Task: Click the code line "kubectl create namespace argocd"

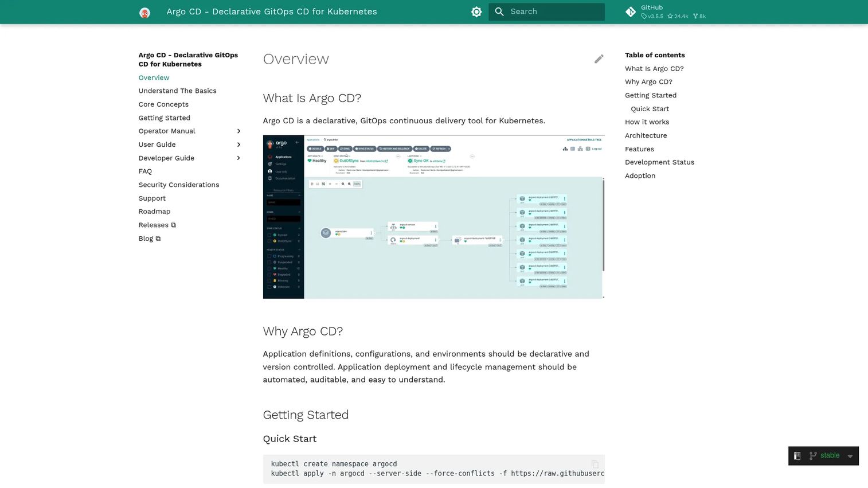Action: tap(334, 464)
